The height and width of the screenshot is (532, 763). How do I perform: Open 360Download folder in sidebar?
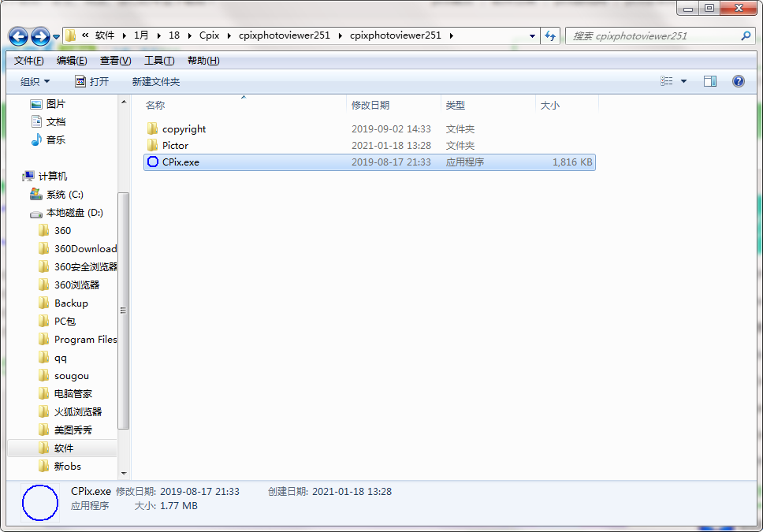[77, 249]
